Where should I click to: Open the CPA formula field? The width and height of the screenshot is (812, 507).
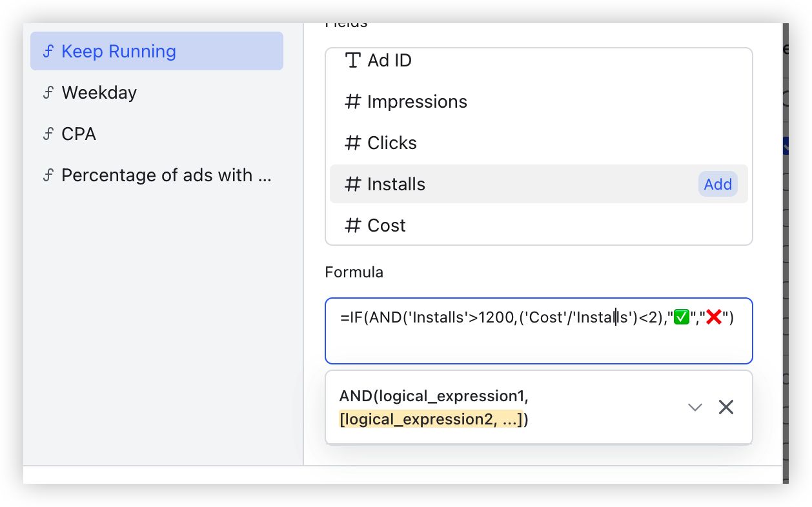tap(79, 134)
